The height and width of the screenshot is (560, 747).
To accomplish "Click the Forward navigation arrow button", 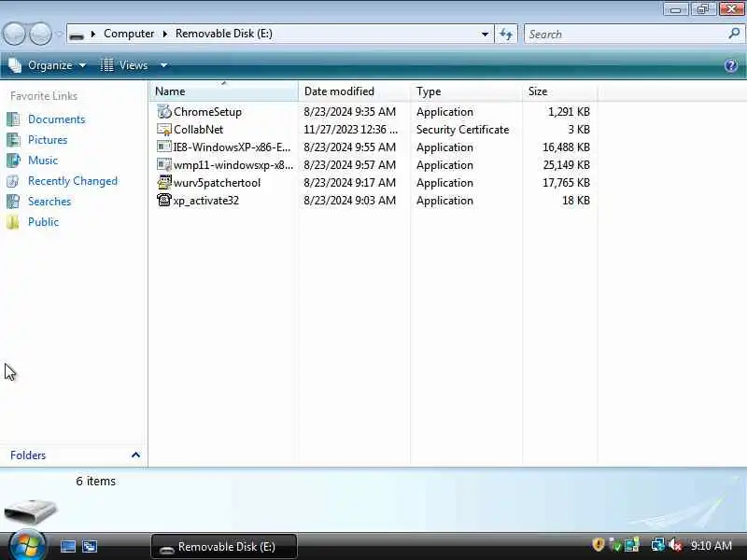I will [x=40, y=34].
